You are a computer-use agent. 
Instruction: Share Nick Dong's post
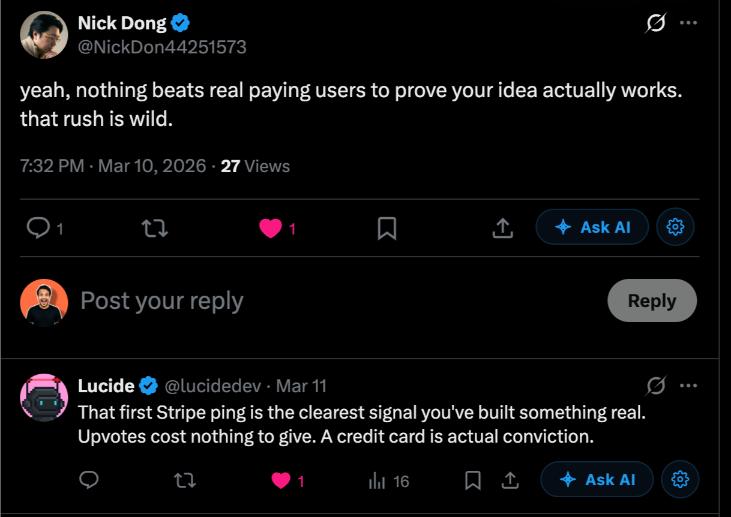click(502, 228)
